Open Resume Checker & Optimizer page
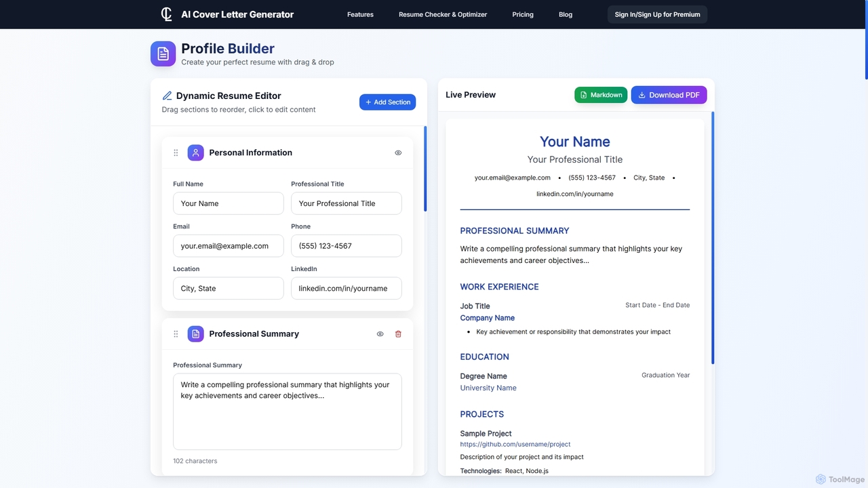The height and width of the screenshot is (488, 868). tap(443, 14)
